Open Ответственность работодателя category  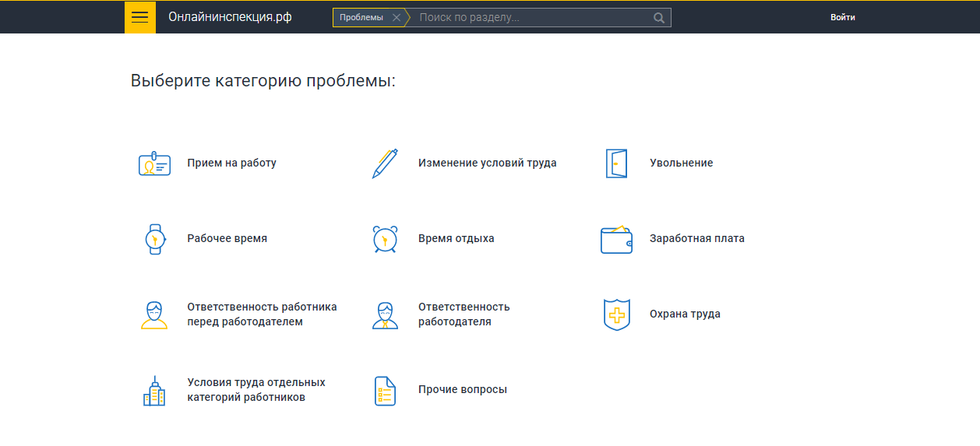464,314
